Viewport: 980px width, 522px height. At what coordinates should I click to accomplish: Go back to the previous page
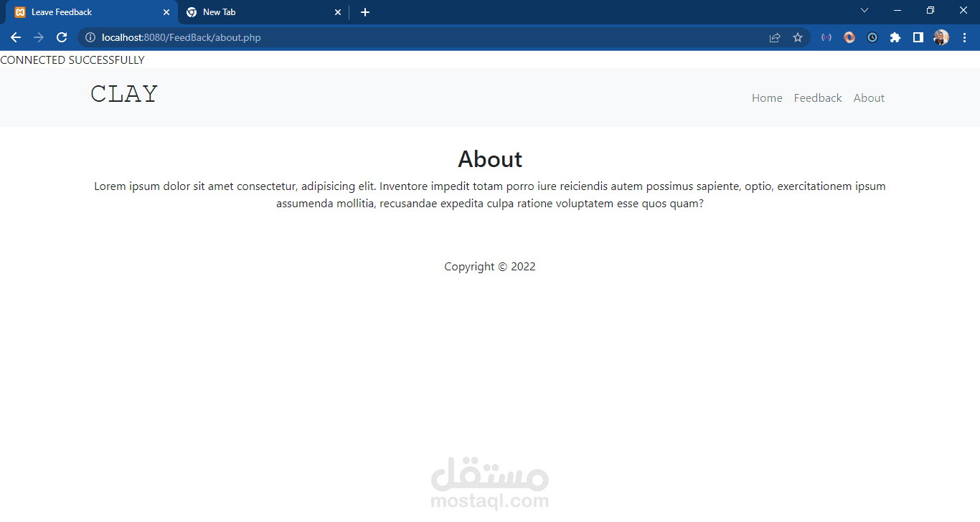(x=16, y=37)
